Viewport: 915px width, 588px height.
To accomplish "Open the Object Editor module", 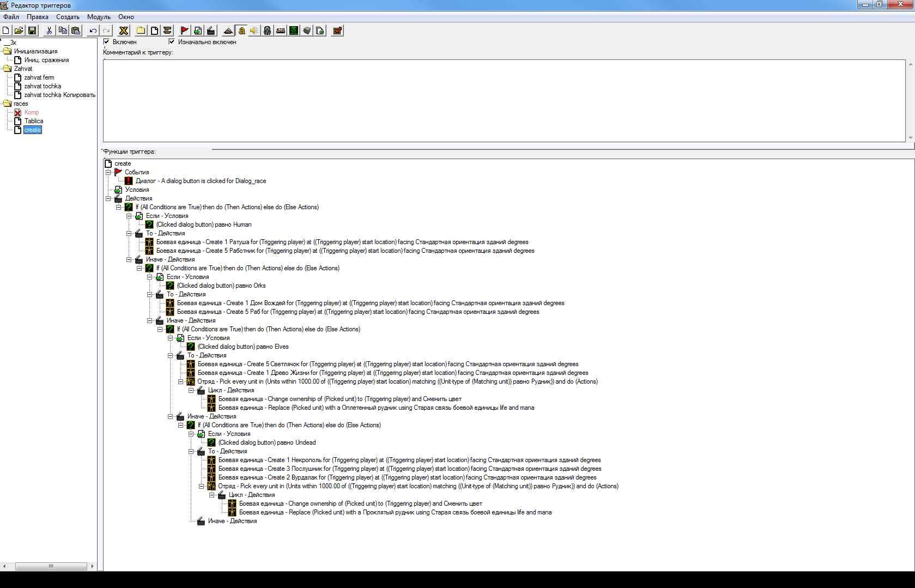I will [267, 31].
